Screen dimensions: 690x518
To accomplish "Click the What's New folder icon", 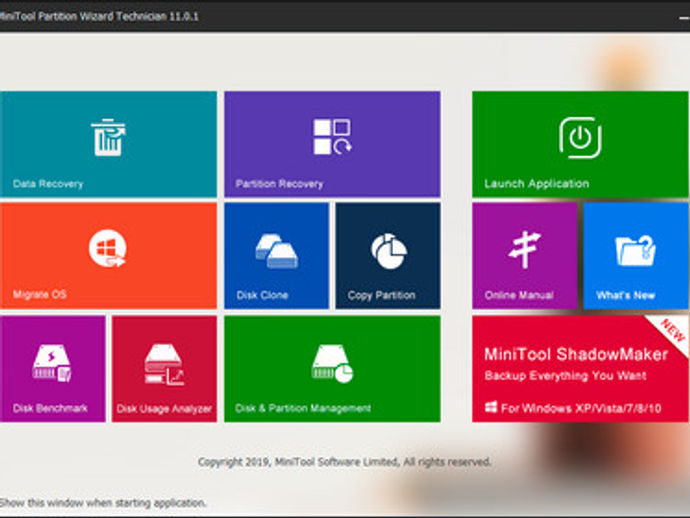I will pyautogui.click(x=635, y=250).
